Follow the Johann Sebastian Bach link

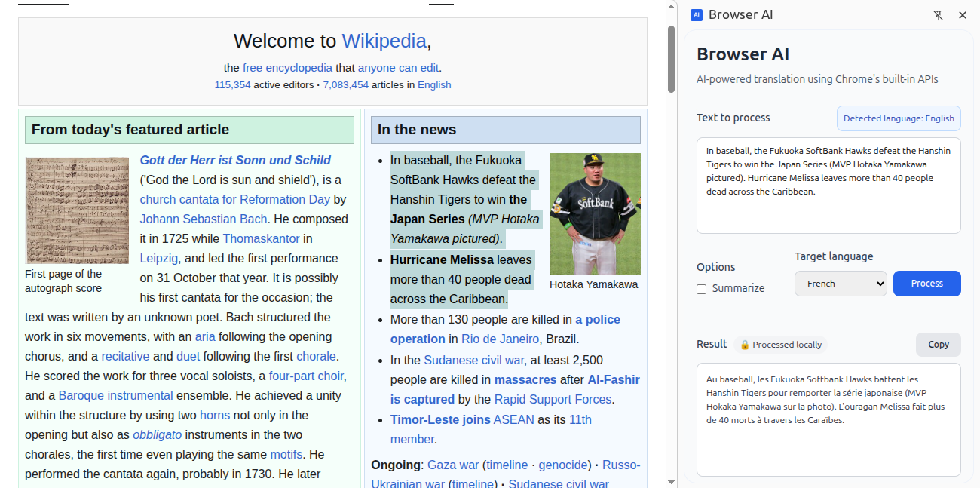point(204,219)
